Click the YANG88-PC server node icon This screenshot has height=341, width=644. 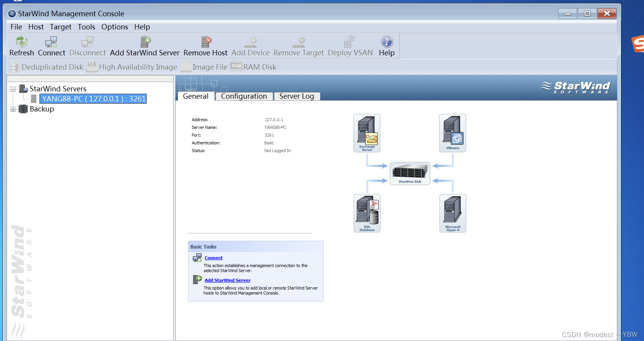point(34,99)
